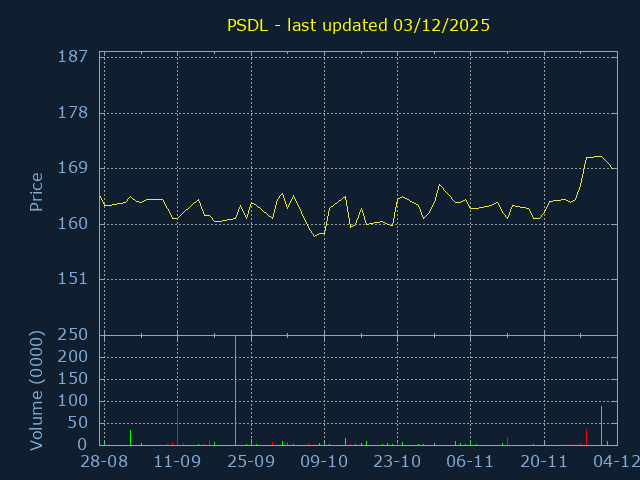
Task: Click the 20-11 date label
Action: point(544,462)
